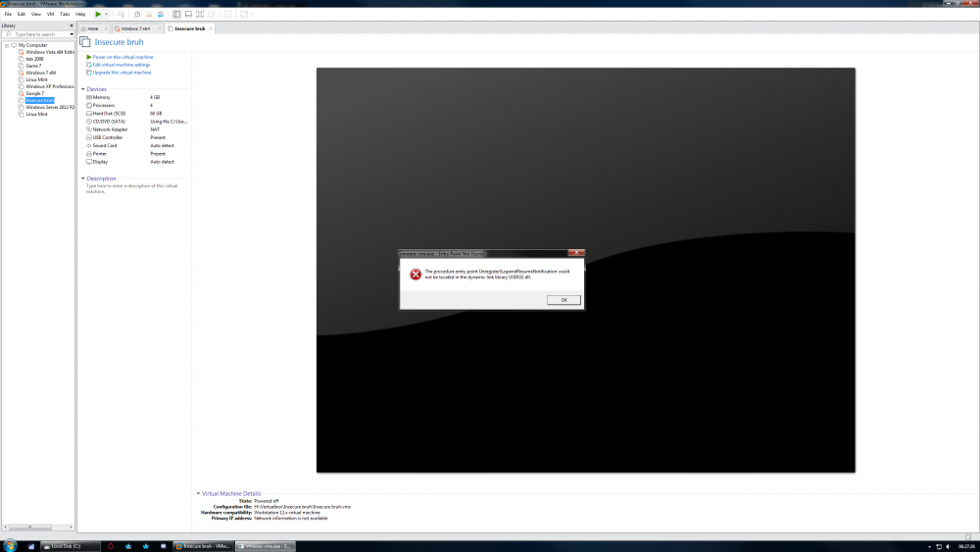Image resolution: width=980 pixels, height=552 pixels.
Task: Click the Unity mode toolbar icon
Action: pyautogui.click(x=212, y=14)
